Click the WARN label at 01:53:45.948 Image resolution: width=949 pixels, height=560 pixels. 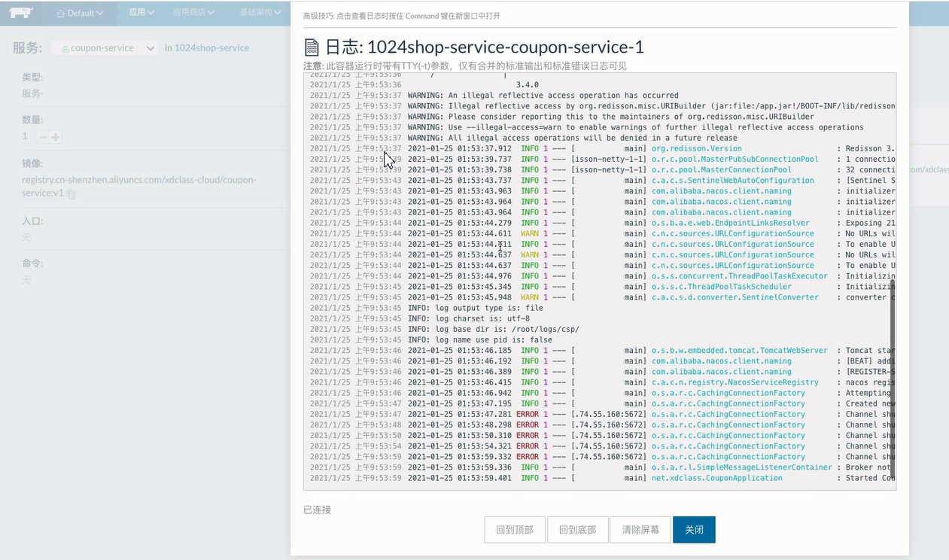[529, 297]
